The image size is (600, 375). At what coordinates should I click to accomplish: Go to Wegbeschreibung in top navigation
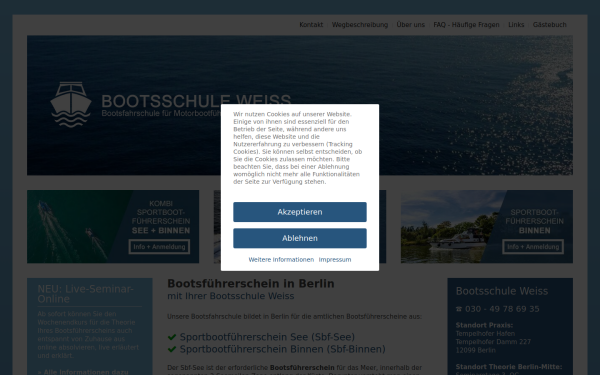[x=360, y=25]
